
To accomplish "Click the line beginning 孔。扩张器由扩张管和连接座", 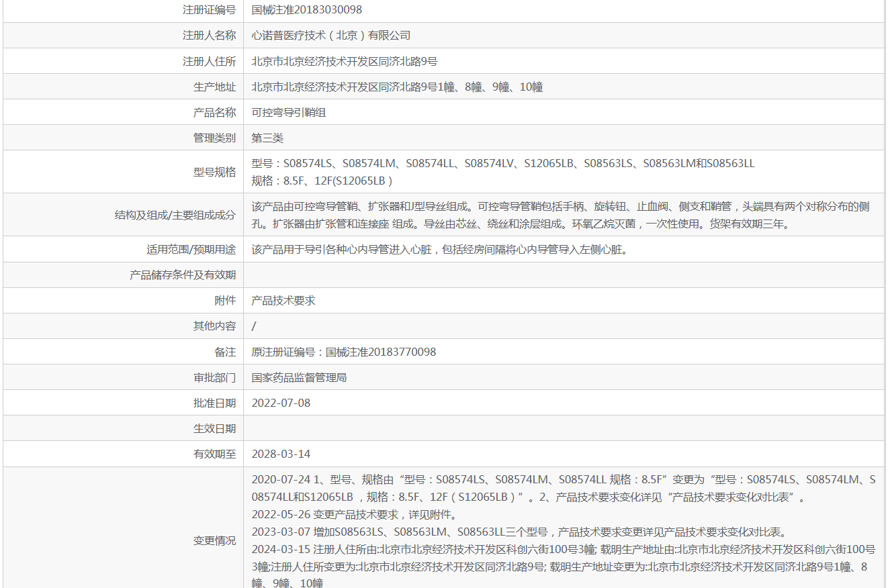I will tap(521, 224).
